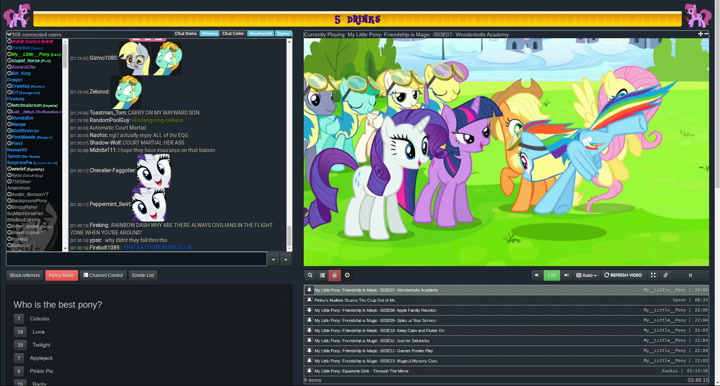This screenshot has width=720, height=386.
Task: Open the playlist search magnifier icon
Action: [310, 275]
